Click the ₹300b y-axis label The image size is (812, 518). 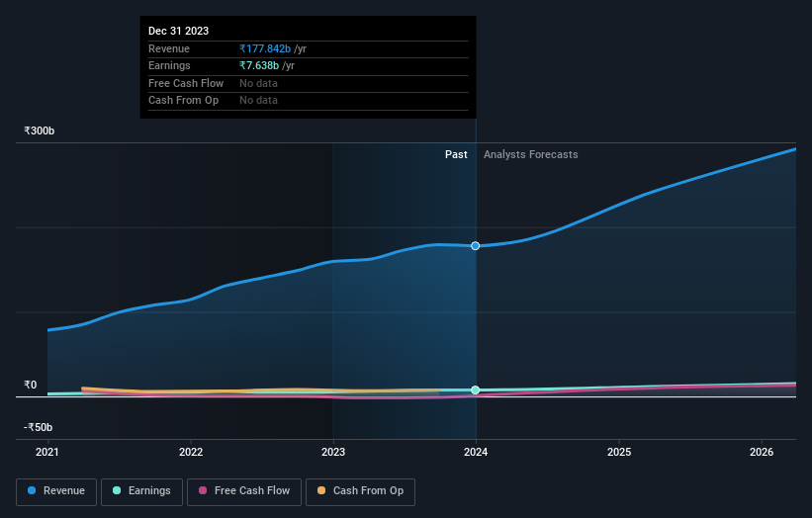pos(39,130)
